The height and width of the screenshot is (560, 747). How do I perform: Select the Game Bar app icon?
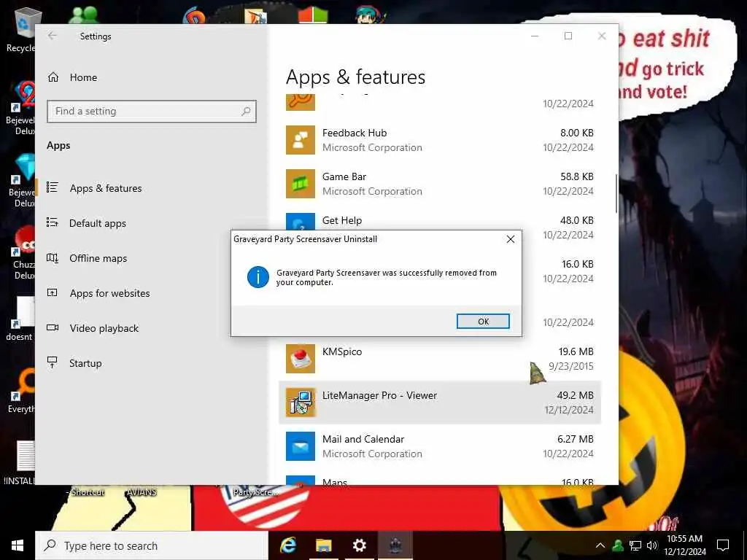300,184
